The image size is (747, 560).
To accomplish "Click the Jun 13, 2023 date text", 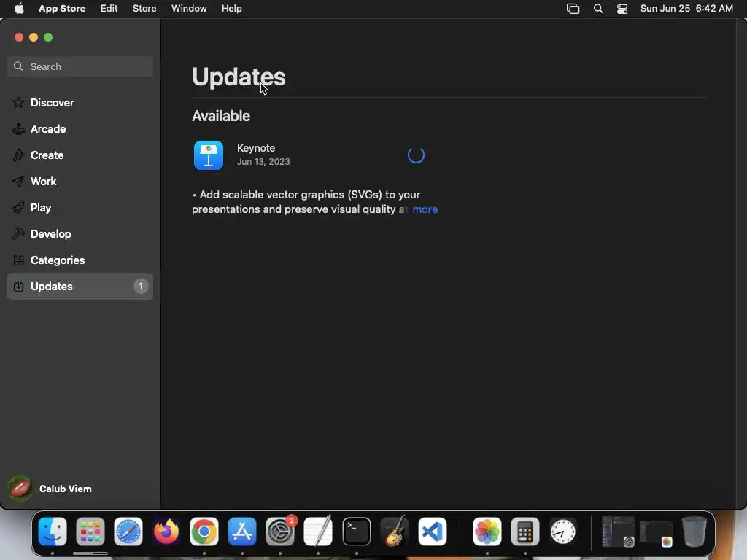I will tap(263, 161).
